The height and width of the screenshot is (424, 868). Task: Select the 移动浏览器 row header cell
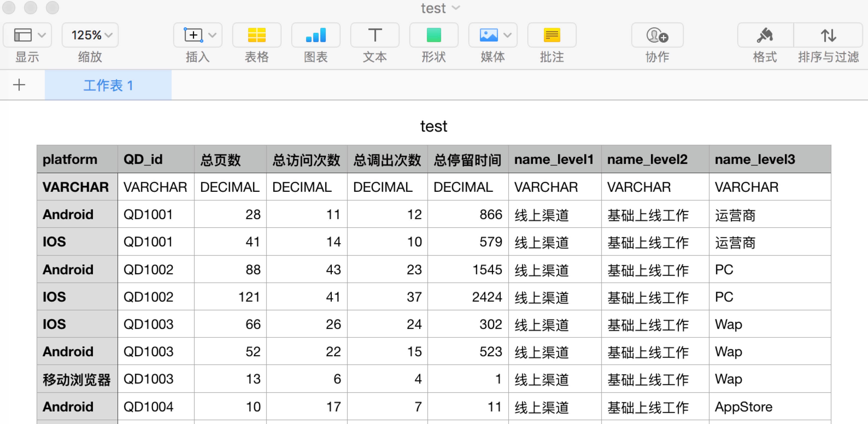coord(77,379)
